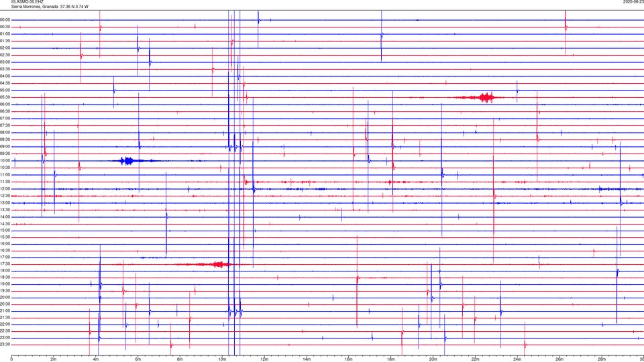Select the 22:00 time row label
The height and width of the screenshot is (362, 644).
point(5,324)
